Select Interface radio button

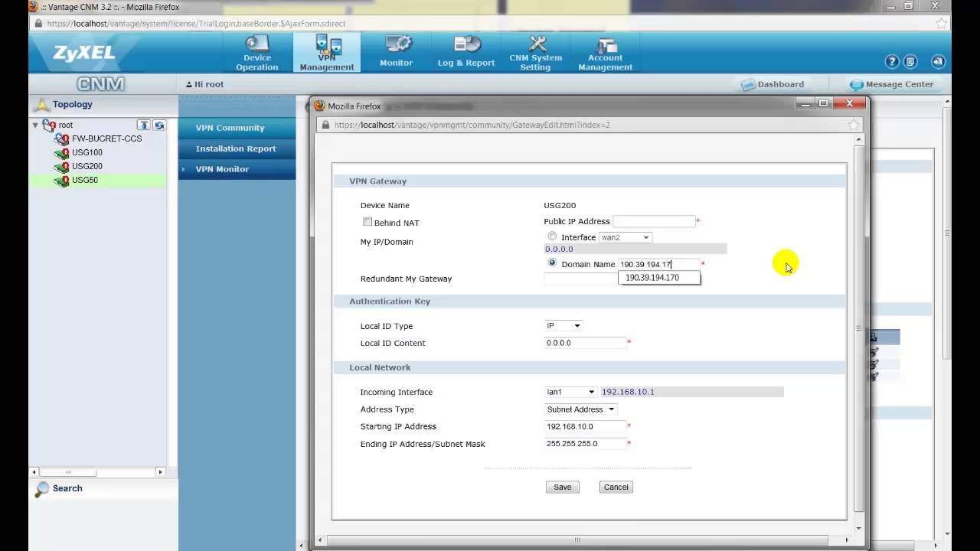pyautogui.click(x=552, y=236)
